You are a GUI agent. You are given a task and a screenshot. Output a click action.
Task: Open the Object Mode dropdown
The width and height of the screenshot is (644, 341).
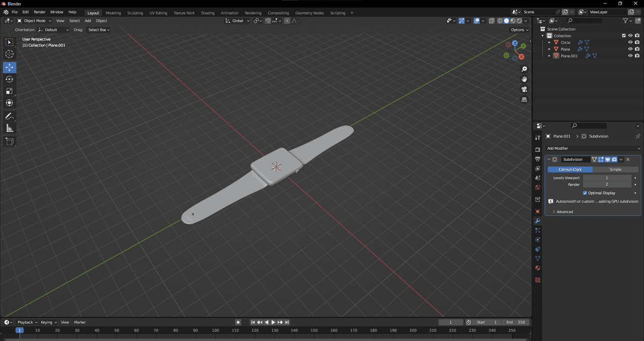click(x=34, y=21)
